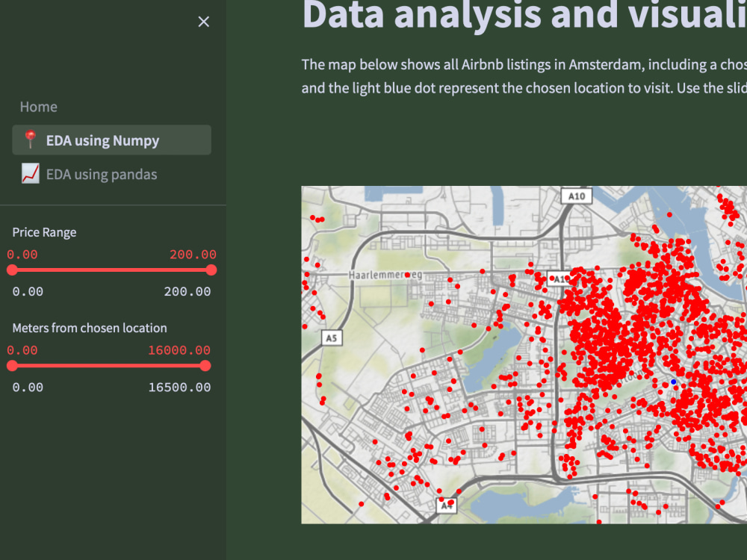The height and width of the screenshot is (560, 747).
Task: Click the chart icon beside EDA using pandas
Action: [x=31, y=174]
